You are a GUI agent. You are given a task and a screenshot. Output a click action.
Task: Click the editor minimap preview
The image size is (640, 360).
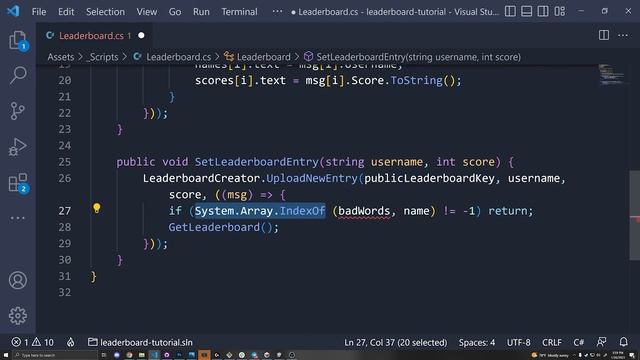tap(611, 75)
